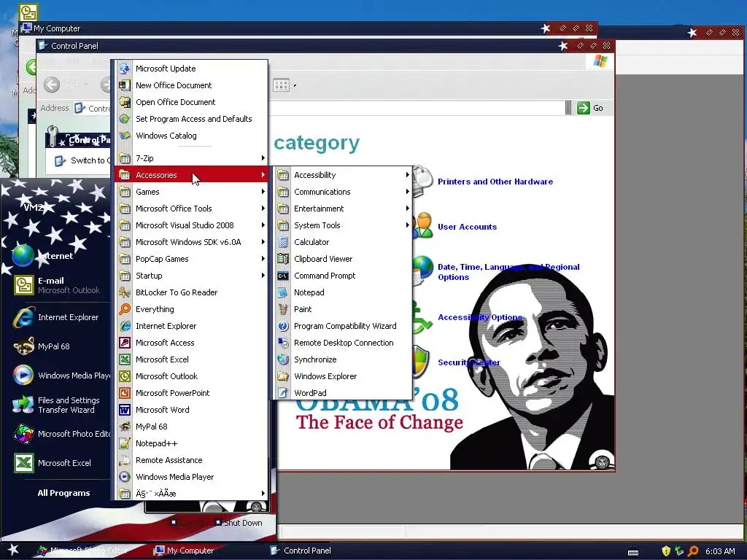Viewport: 747px width, 560px height.
Task: Open Date, Time, Language, and Regional Options
Action: tap(508, 272)
